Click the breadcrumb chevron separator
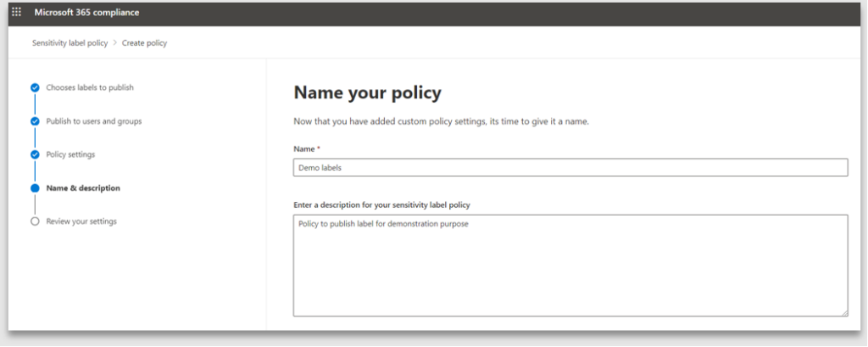 (115, 43)
